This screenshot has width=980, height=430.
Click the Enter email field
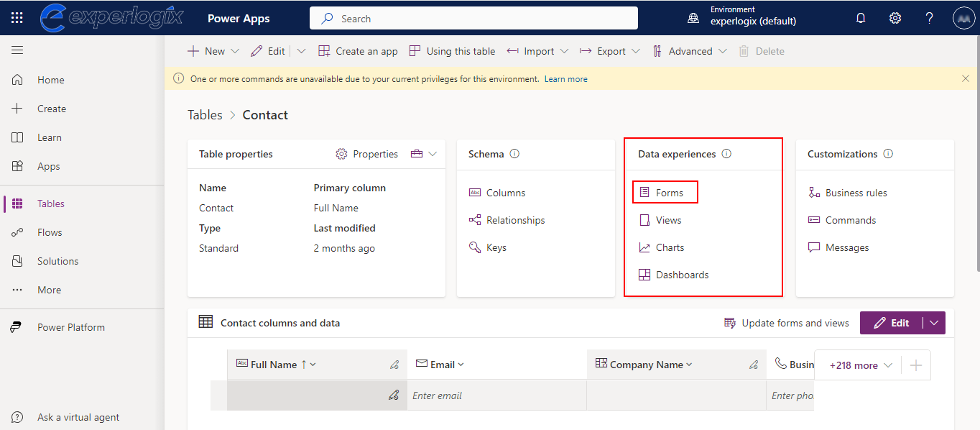[496, 395]
